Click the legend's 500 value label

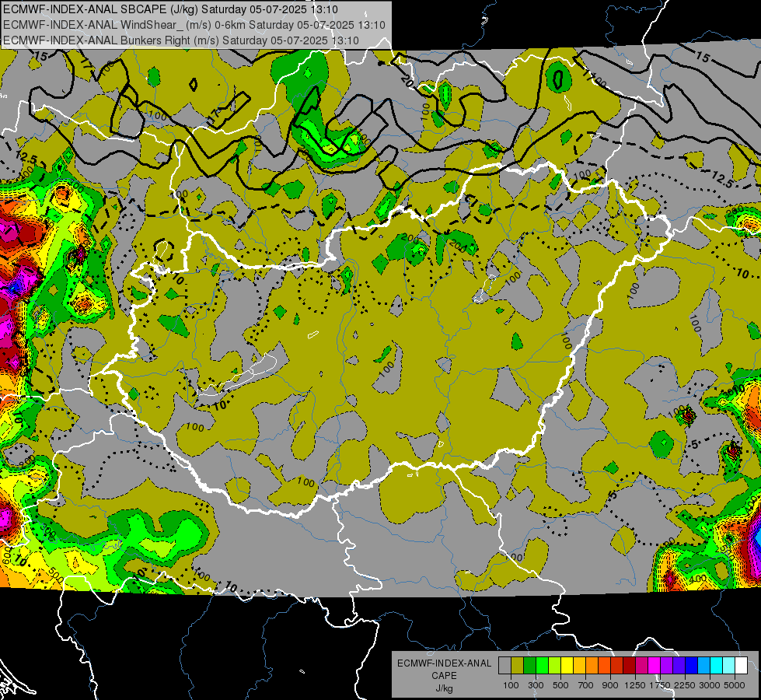pos(560,685)
